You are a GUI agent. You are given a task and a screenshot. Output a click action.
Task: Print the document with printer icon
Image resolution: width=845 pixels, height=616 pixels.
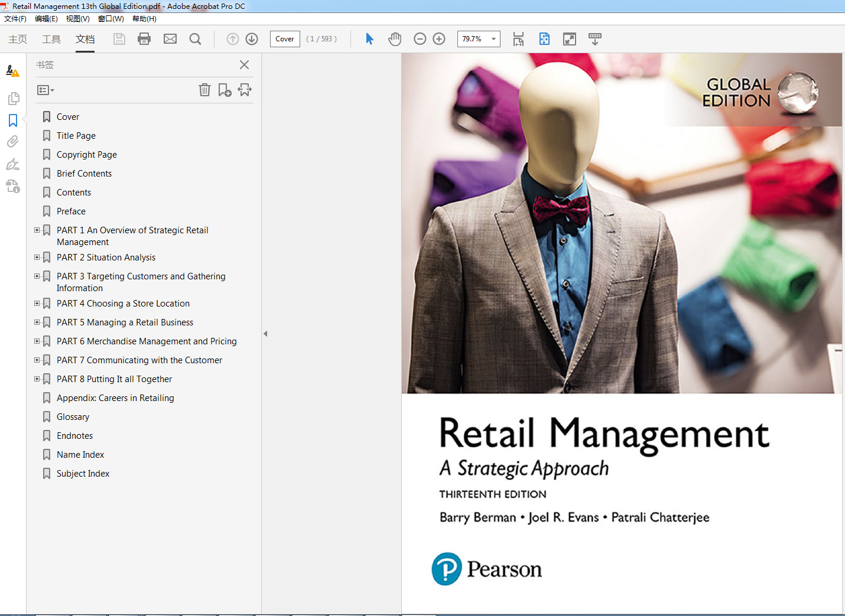click(144, 39)
